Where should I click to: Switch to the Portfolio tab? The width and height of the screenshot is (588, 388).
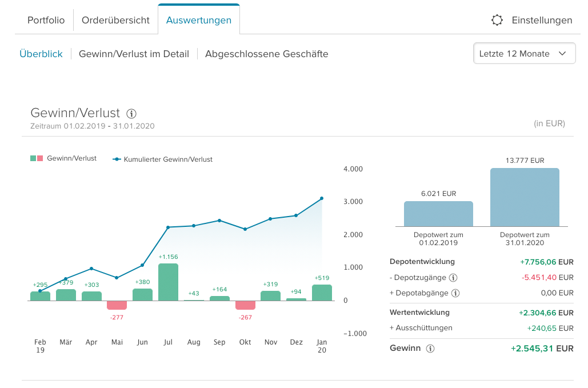pos(46,20)
